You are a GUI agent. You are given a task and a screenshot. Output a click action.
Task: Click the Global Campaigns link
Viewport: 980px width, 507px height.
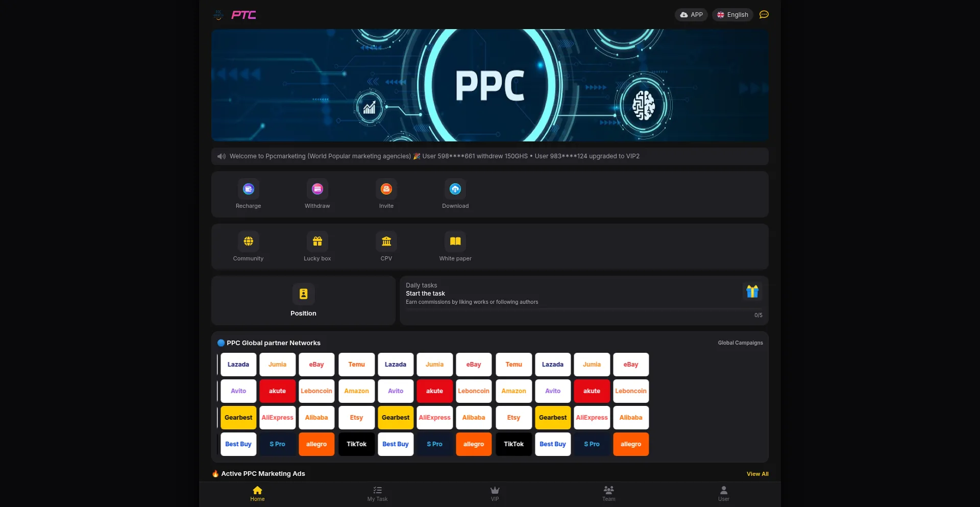[740, 343]
